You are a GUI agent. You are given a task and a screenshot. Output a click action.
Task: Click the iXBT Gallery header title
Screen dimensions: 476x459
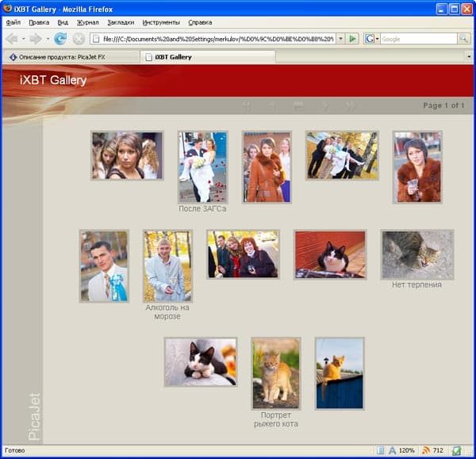point(53,80)
